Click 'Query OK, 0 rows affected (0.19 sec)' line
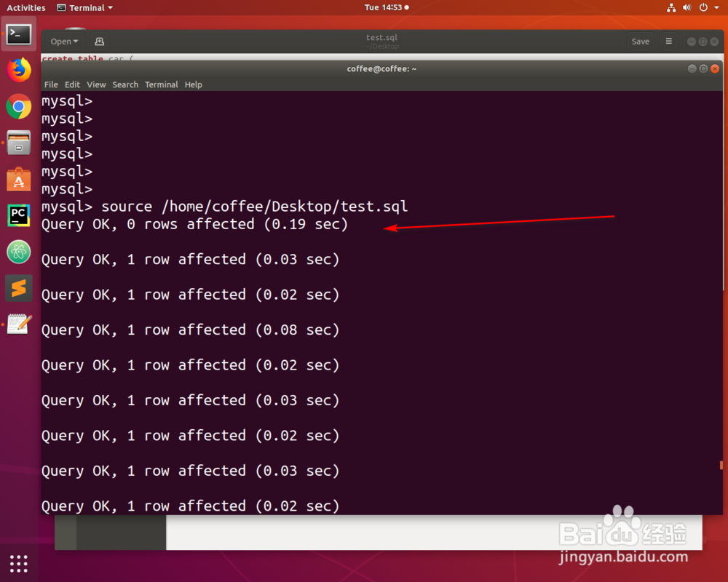Image resolution: width=728 pixels, height=582 pixels. point(194,224)
